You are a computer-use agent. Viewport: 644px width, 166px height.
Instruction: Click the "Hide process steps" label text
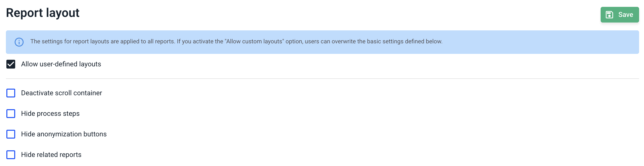click(50, 114)
